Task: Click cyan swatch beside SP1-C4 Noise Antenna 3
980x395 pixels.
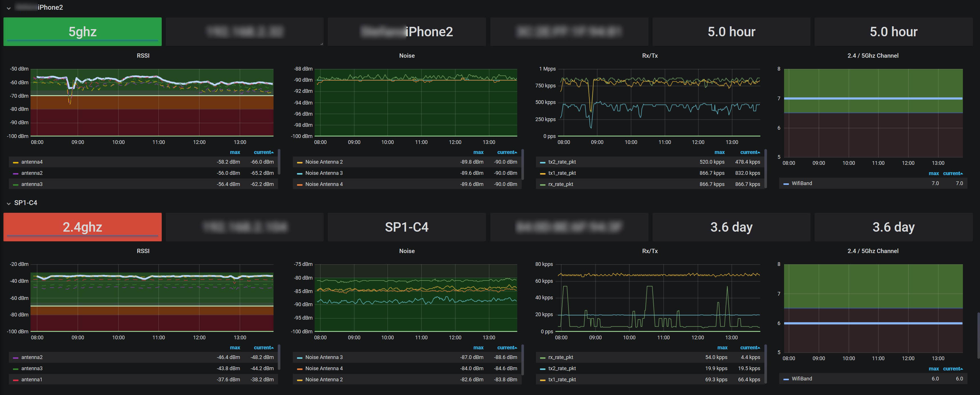Action: click(299, 358)
